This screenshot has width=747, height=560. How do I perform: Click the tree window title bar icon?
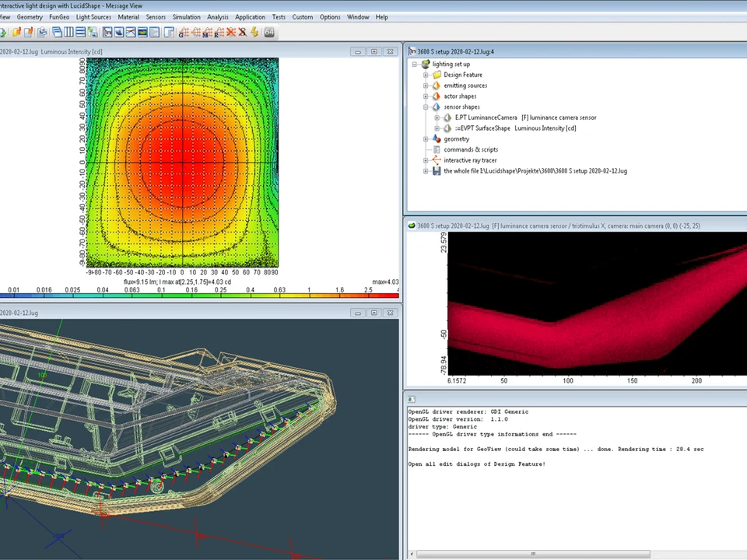coord(412,51)
